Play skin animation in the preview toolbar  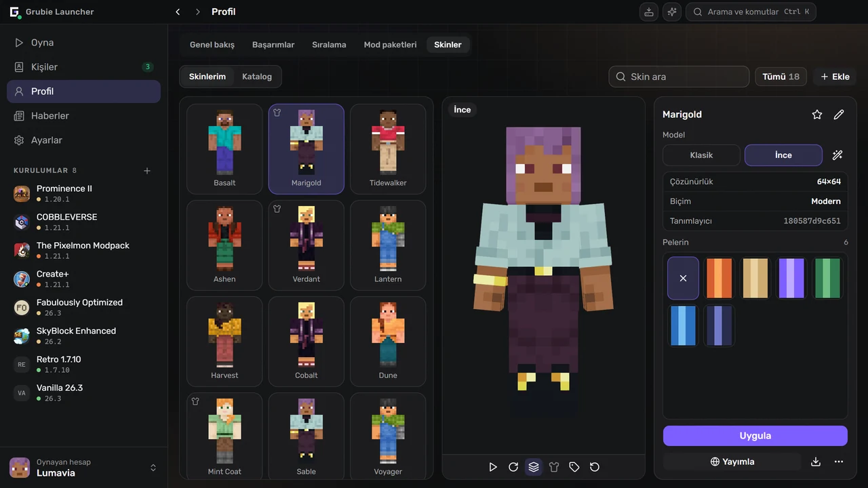(493, 467)
